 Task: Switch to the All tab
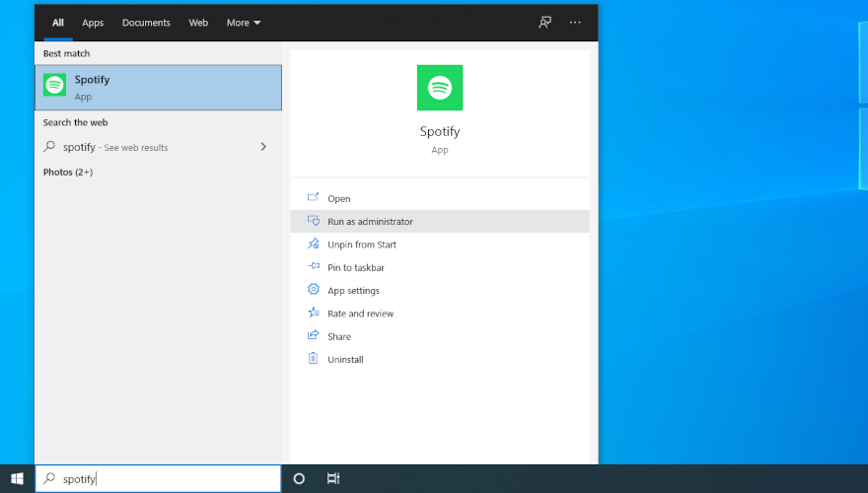58,23
